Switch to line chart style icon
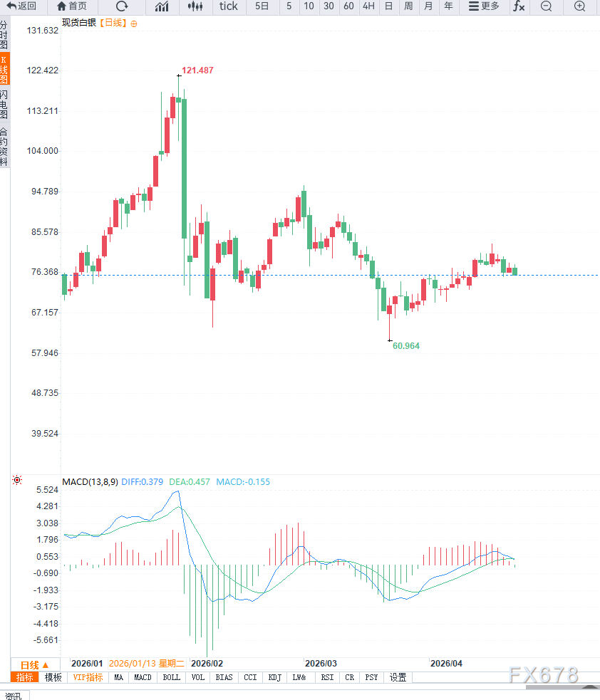 (162, 6)
